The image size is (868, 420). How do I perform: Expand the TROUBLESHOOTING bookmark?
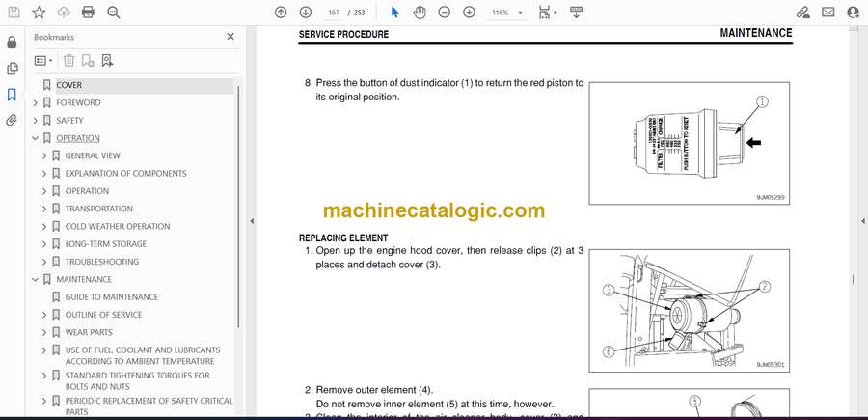pyautogui.click(x=44, y=262)
